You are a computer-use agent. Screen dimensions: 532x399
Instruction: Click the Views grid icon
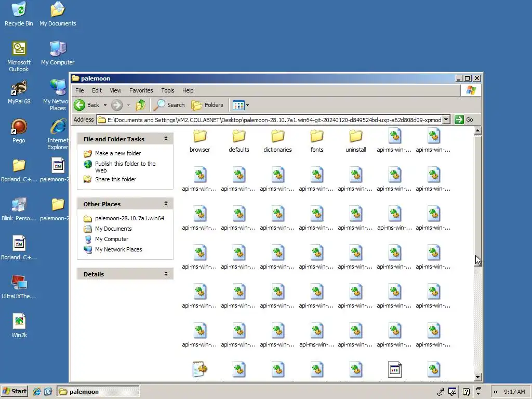[238, 105]
